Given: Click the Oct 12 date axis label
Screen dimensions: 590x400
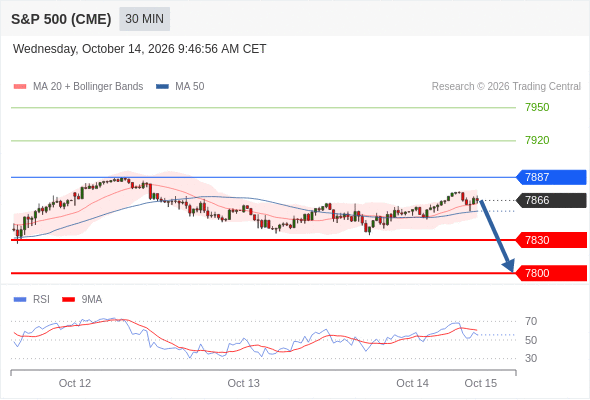Looking at the screenshot, I should coord(75,383).
